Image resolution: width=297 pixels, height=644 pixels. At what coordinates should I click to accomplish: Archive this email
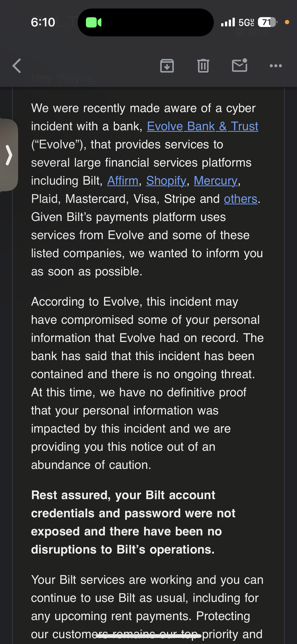[x=167, y=66]
